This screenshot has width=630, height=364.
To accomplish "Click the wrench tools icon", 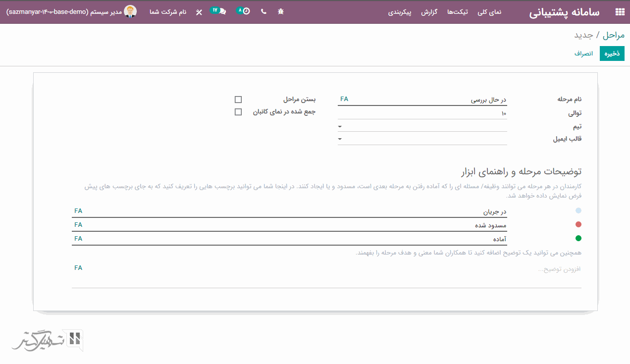I will (199, 12).
